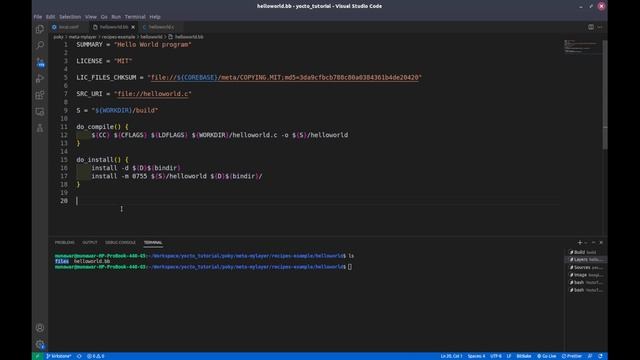
Task: Open the Edit menu
Action: [50, 17]
